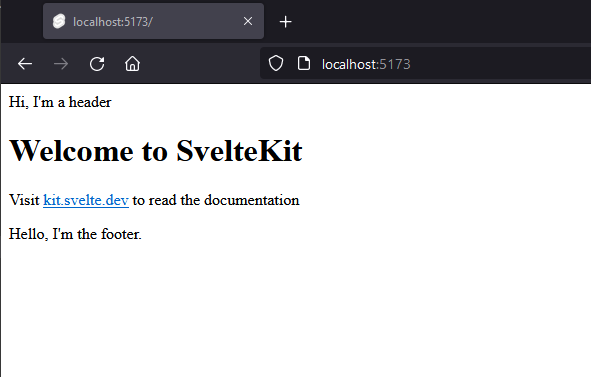This screenshot has height=377, width=591.
Task: Show site information via page icon
Action: click(304, 63)
